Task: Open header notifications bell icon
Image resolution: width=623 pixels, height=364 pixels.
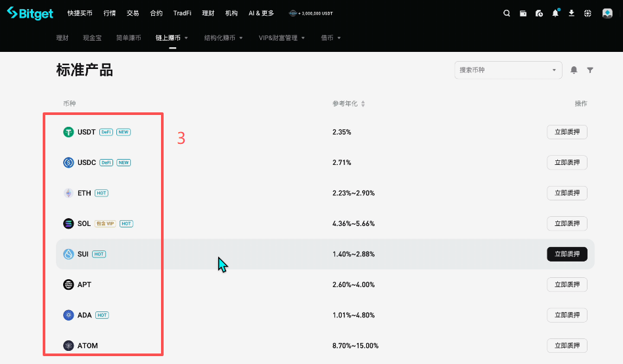Action: click(555, 13)
